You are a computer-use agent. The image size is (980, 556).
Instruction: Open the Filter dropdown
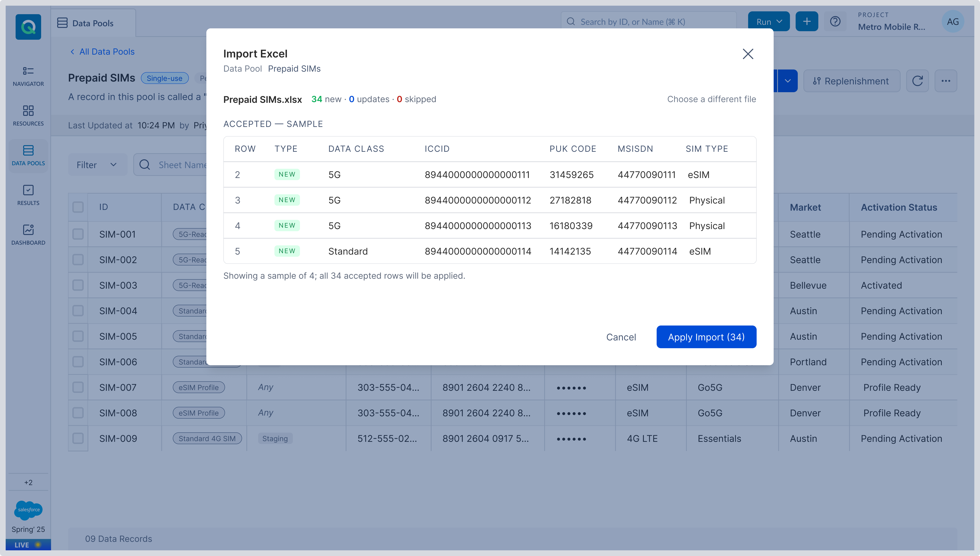coord(97,165)
